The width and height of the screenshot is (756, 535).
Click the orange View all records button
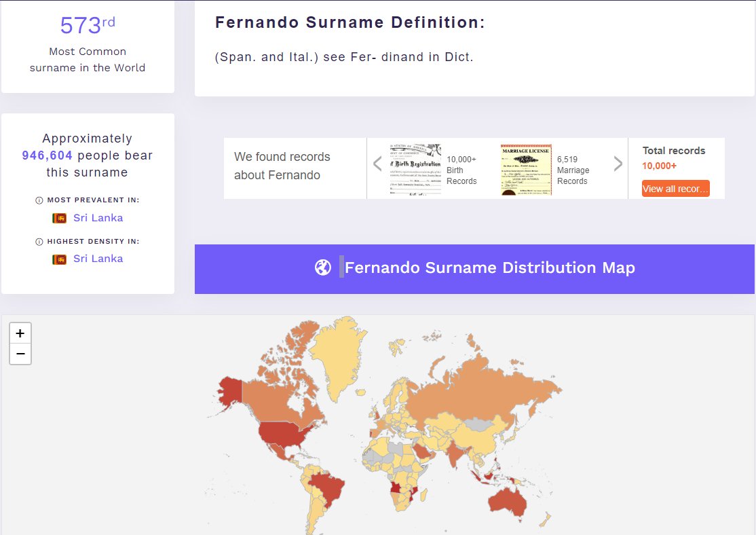click(x=675, y=189)
